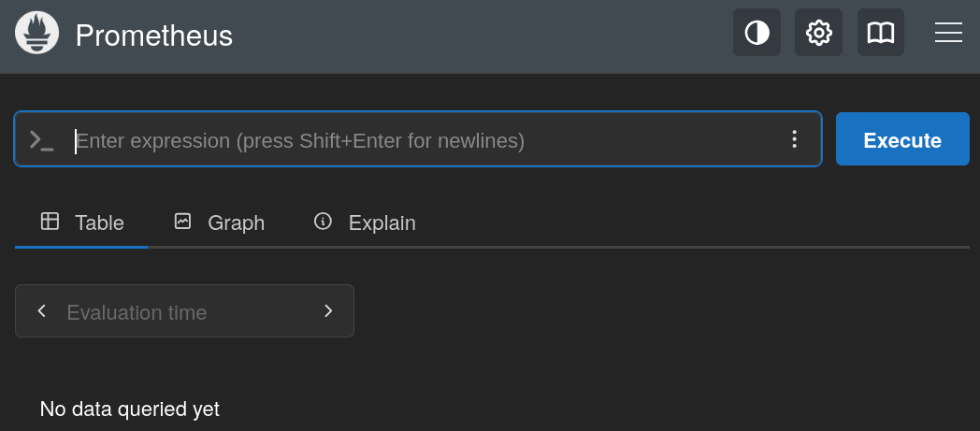The image size is (980, 431).
Task: Click the Evaluation time field
Action: 184,312
